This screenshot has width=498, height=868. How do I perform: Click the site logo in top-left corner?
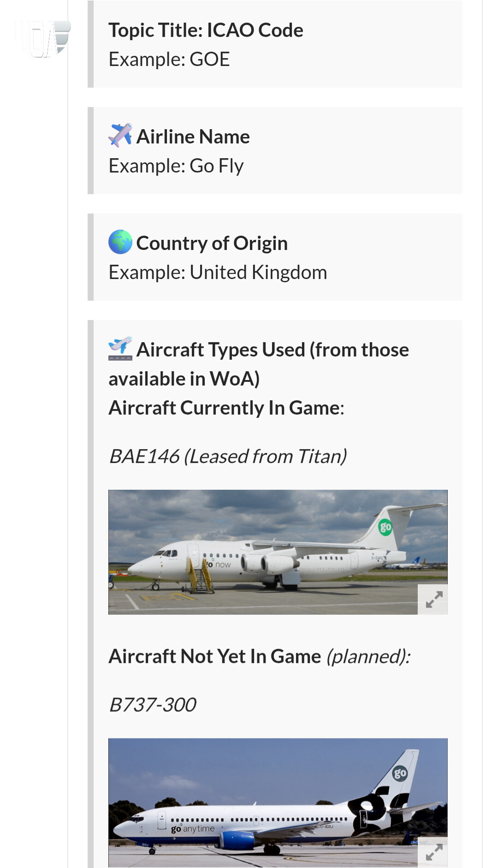click(42, 39)
